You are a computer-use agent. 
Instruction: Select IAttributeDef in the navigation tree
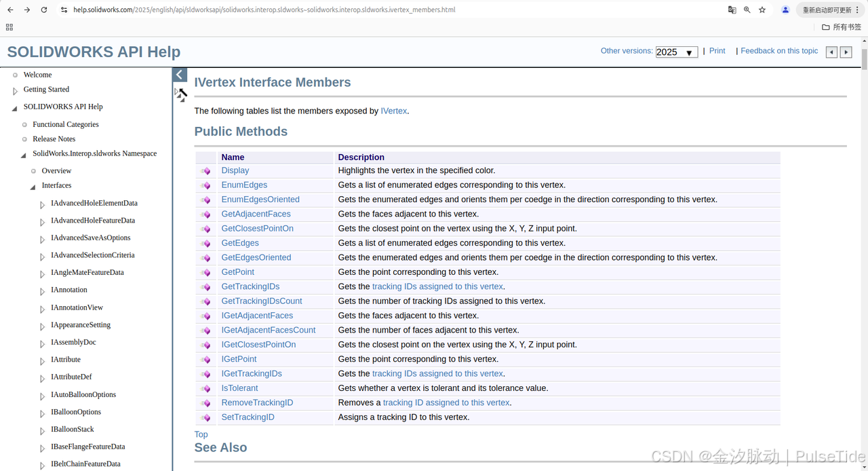[x=71, y=377]
